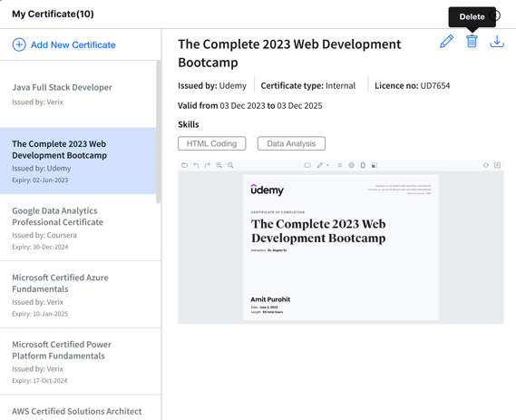516x420 pixels.
Task: Click My Certificate(10) heading
Action: [x=53, y=15]
